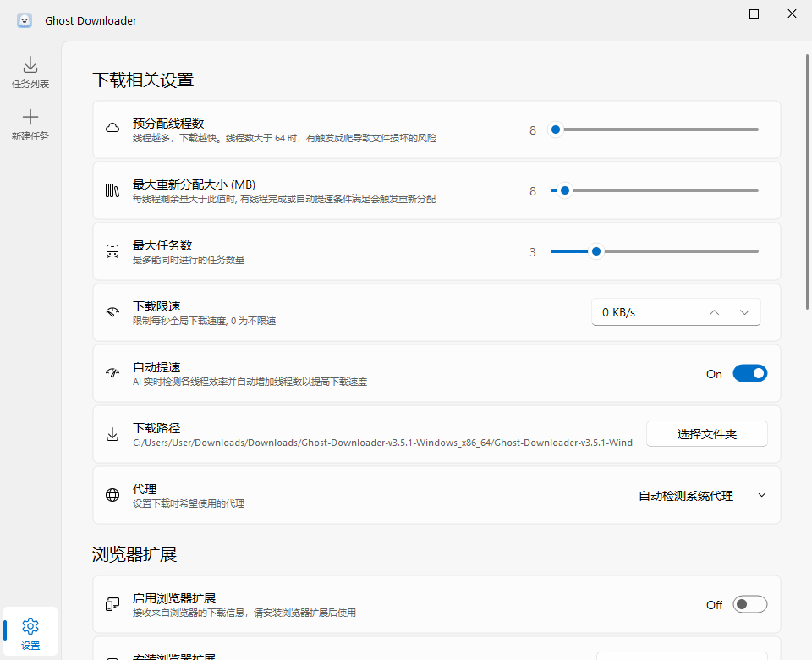
Task: Click the cloud icon beside 预分配线程数
Action: (x=112, y=129)
